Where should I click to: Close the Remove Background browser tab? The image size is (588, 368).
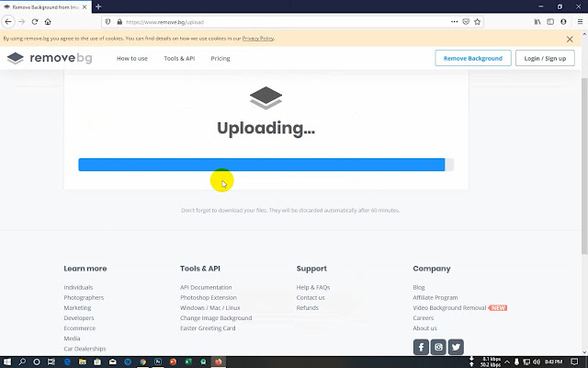85,6
